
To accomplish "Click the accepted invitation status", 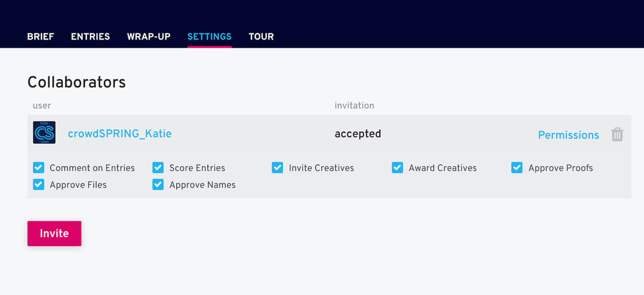I will 358,133.
